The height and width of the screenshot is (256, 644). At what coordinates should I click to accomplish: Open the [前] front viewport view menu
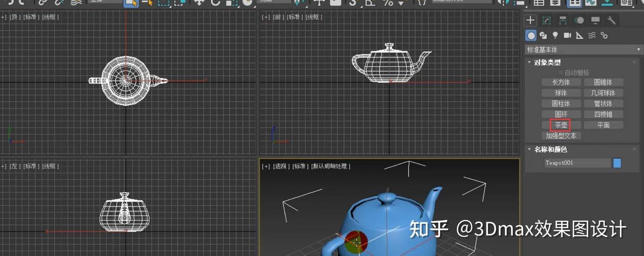tap(279, 17)
